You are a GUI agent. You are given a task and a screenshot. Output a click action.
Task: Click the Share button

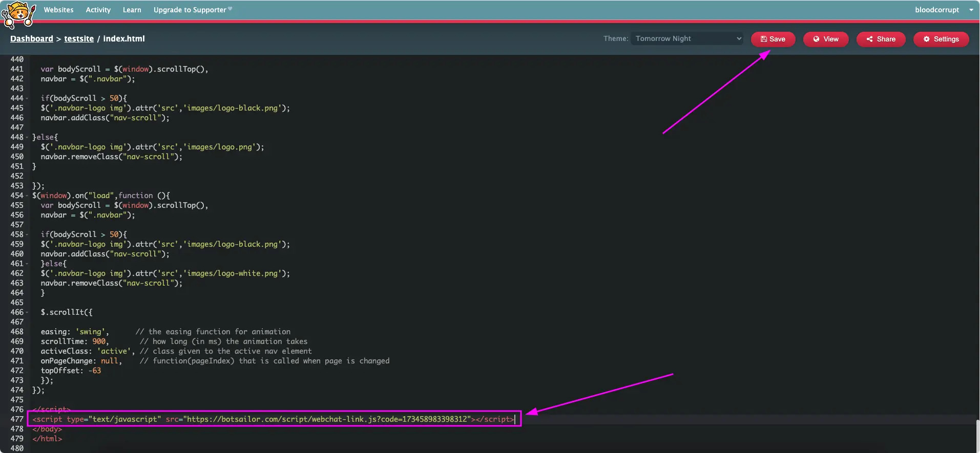[881, 39]
